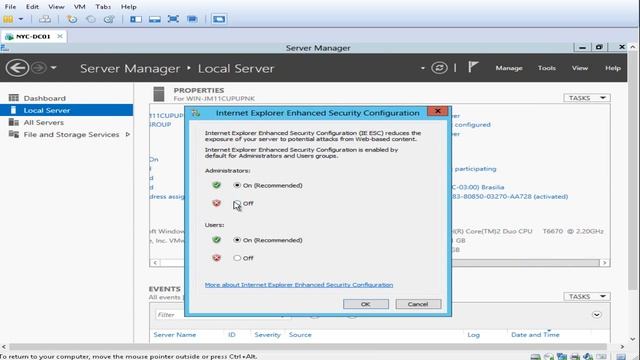Select All Servers in the sidebar
Viewport: 640px width, 360px height.
pyautogui.click(x=44, y=122)
